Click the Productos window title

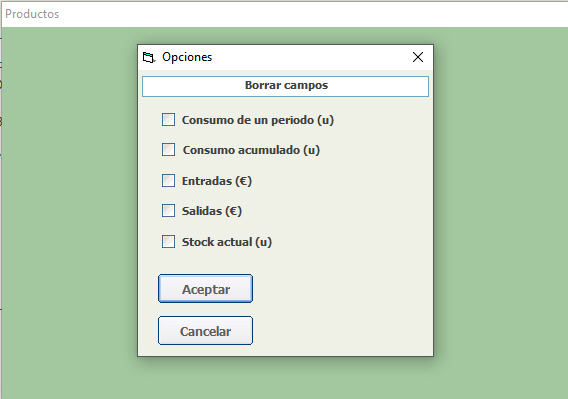tap(32, 14)
